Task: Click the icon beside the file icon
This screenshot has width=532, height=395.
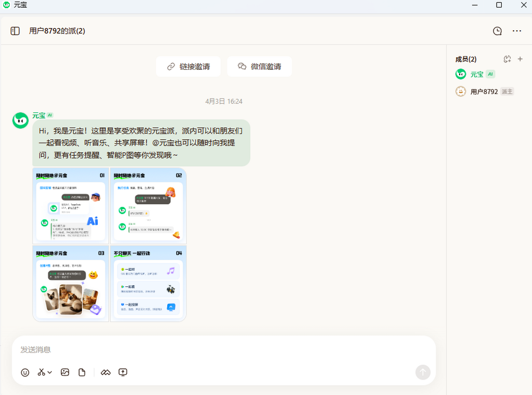Action: click(x=106, y=372)
